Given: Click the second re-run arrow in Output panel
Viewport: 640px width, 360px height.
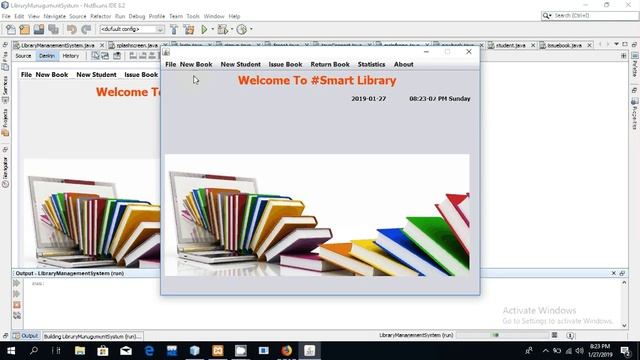Looking at the screenshot, I should [x=17, y=294].
